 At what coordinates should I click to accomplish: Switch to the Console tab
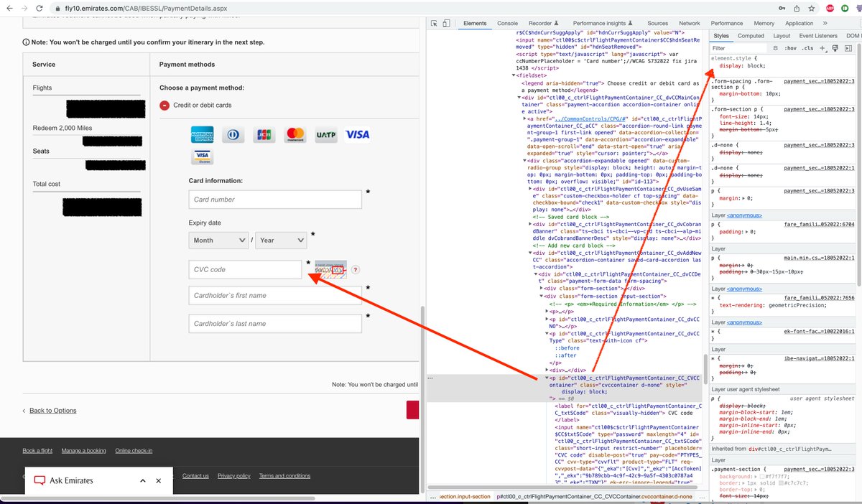pyautogui.click(x=507, y=23)
